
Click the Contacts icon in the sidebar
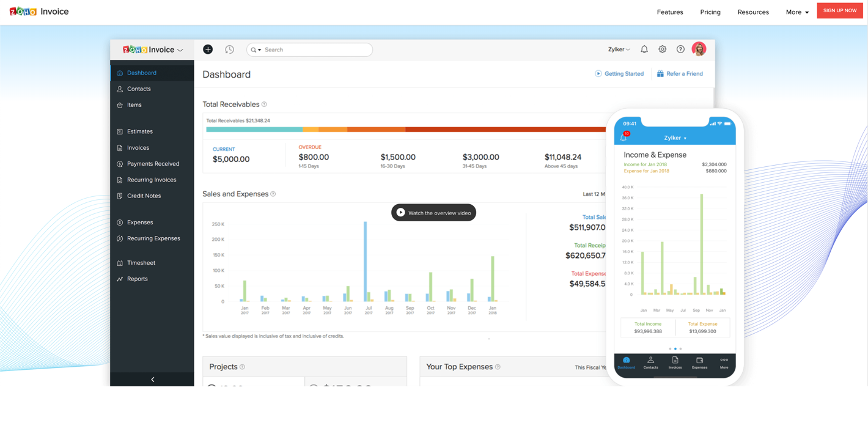coord(120,89)
